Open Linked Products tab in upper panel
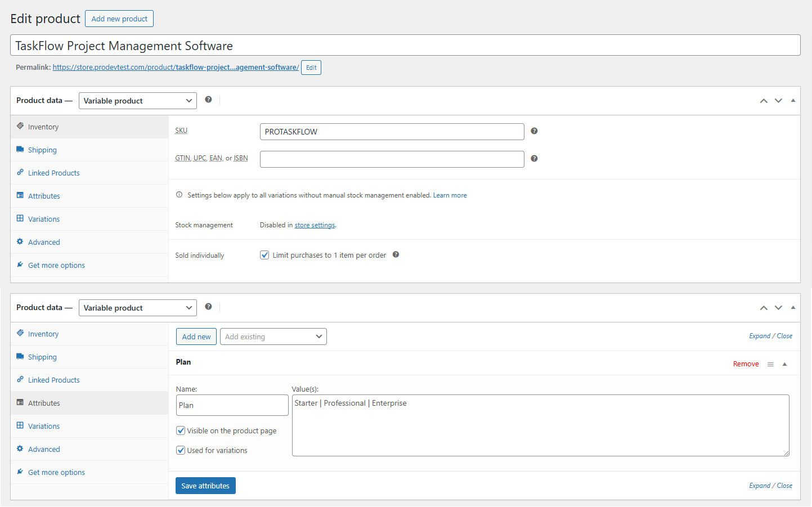The image size is (812, 507). (x=89, y=173)
